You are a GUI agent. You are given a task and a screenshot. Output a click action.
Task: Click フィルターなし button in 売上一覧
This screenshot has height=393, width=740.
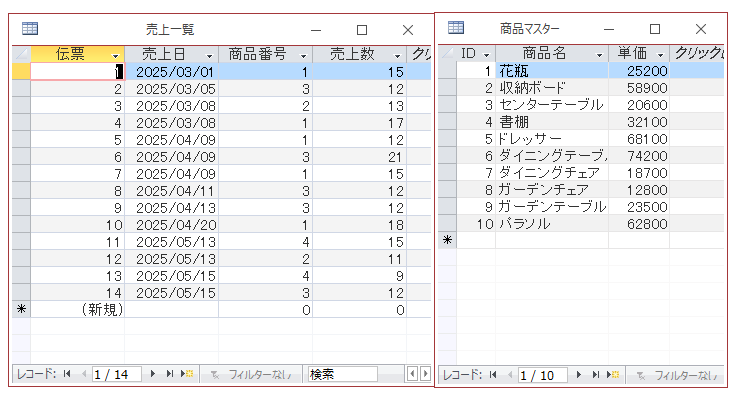coord(252,374)
